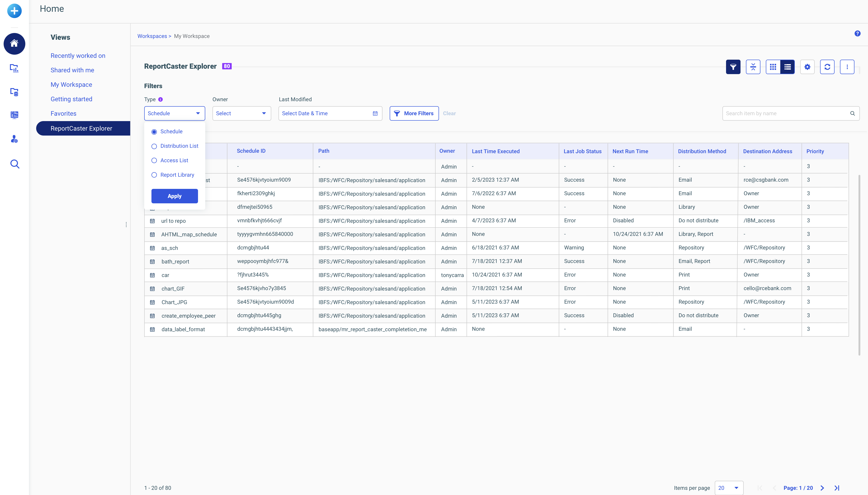
Task: Click the Select Date & Time field
Action: [x=330, y=113]
